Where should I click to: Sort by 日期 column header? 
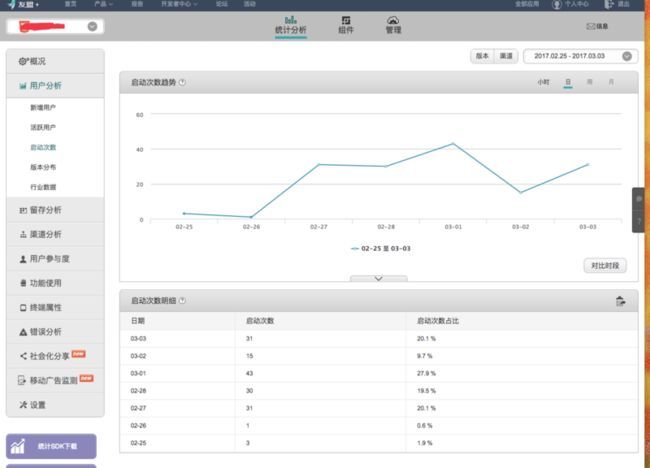coord(138,321)
